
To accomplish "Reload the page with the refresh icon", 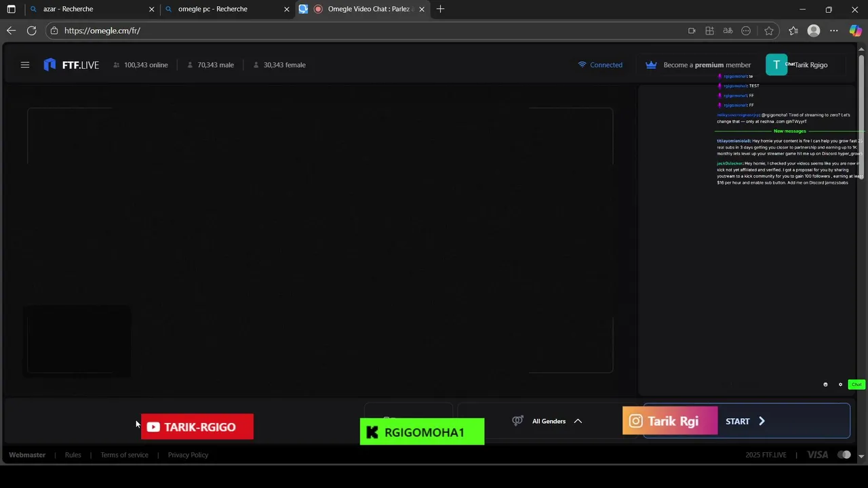I will (31, 30).
